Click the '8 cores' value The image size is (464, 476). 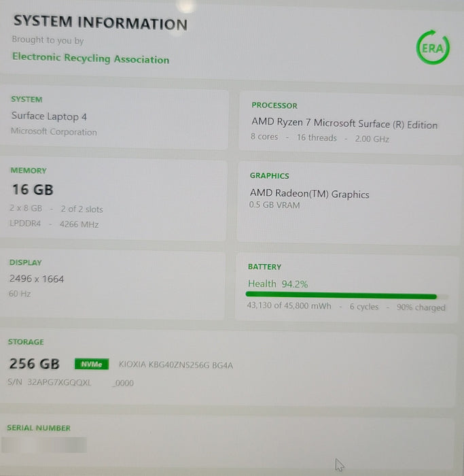click(264, 137)
